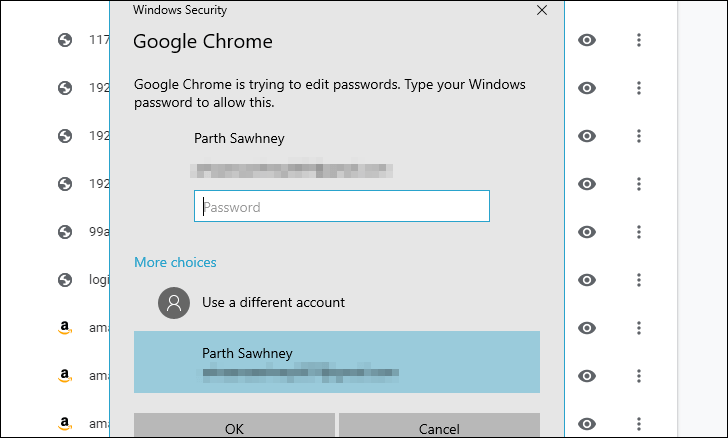The image size is (728, 438).
Task: Click the user avatar icon for different account
Action: [x=174, y=303]
